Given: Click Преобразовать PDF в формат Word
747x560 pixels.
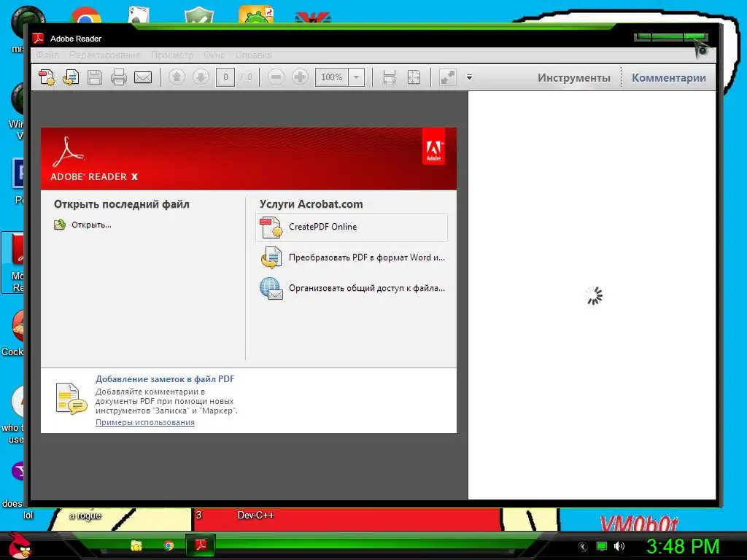Looking at the screenshot, I should point(367,257).
